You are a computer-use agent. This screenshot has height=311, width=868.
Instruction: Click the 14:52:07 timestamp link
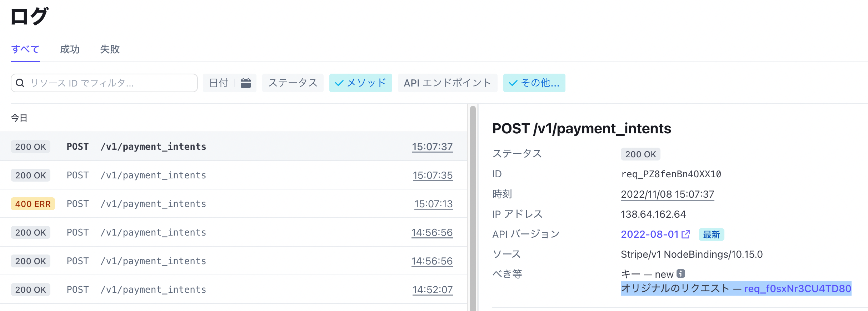(433, 290)
